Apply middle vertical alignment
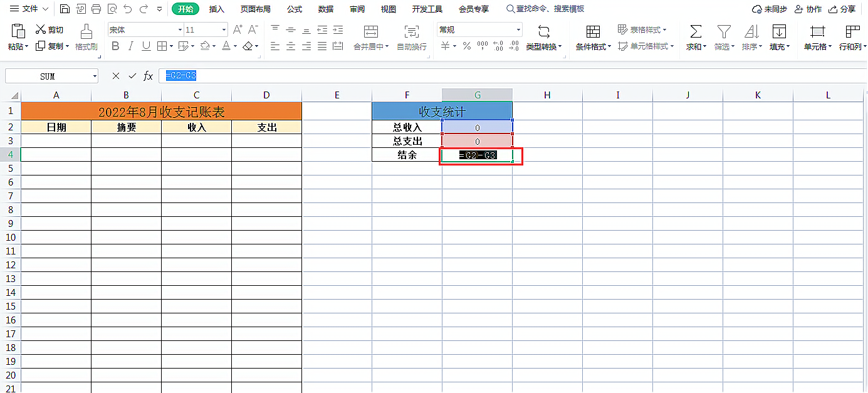The height and width of the screenshot is (393, 868). point(291,29)
